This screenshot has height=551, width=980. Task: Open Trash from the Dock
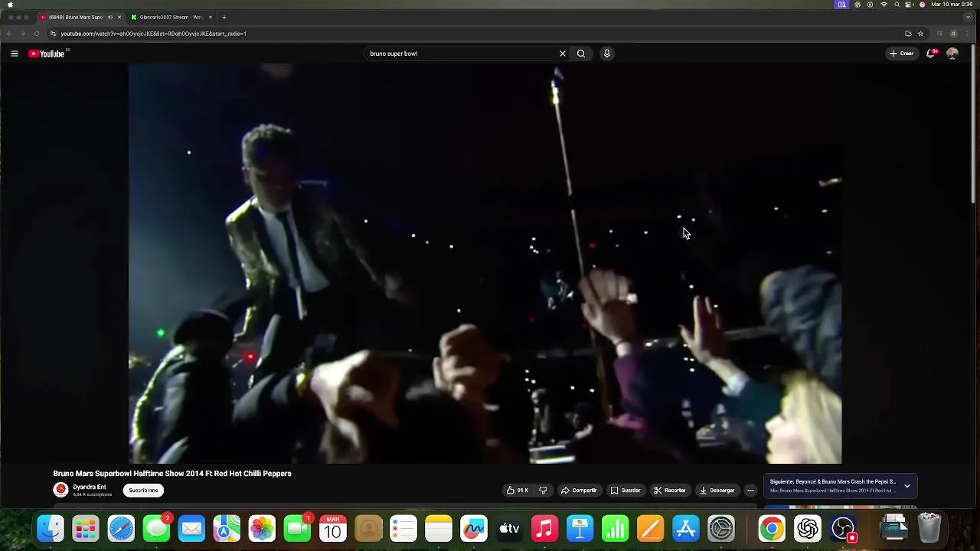[929, 528]
